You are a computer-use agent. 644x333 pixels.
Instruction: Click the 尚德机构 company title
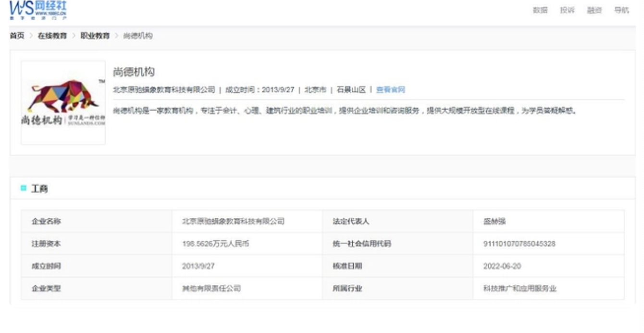[x=134, y=72]
